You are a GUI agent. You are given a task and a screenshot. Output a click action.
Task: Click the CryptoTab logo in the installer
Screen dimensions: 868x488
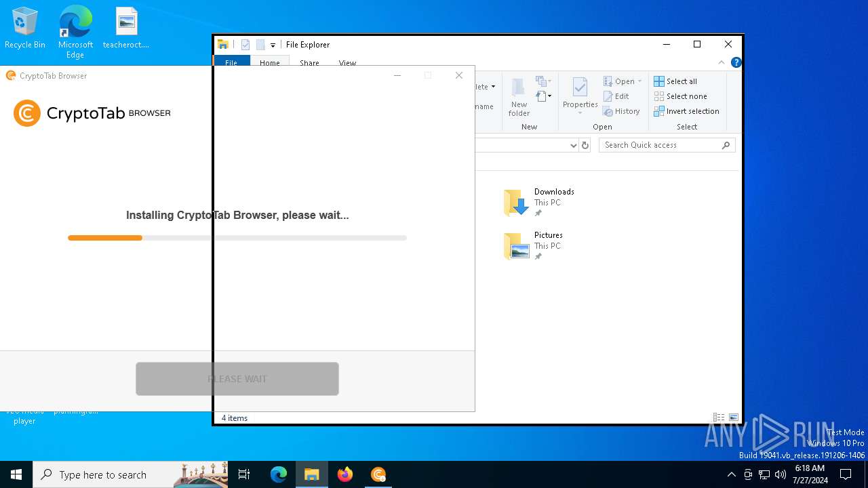pos(92,113)
